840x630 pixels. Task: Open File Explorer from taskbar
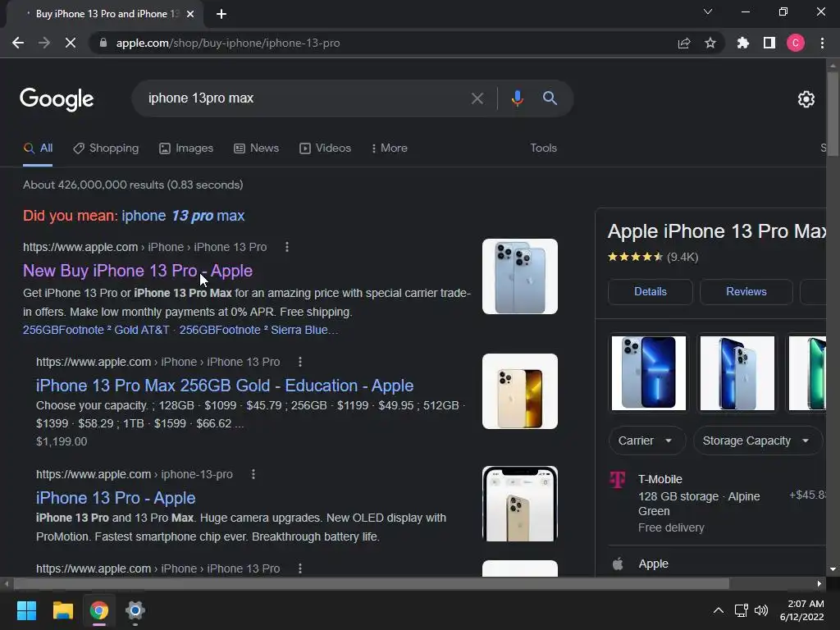pos(62,610)
